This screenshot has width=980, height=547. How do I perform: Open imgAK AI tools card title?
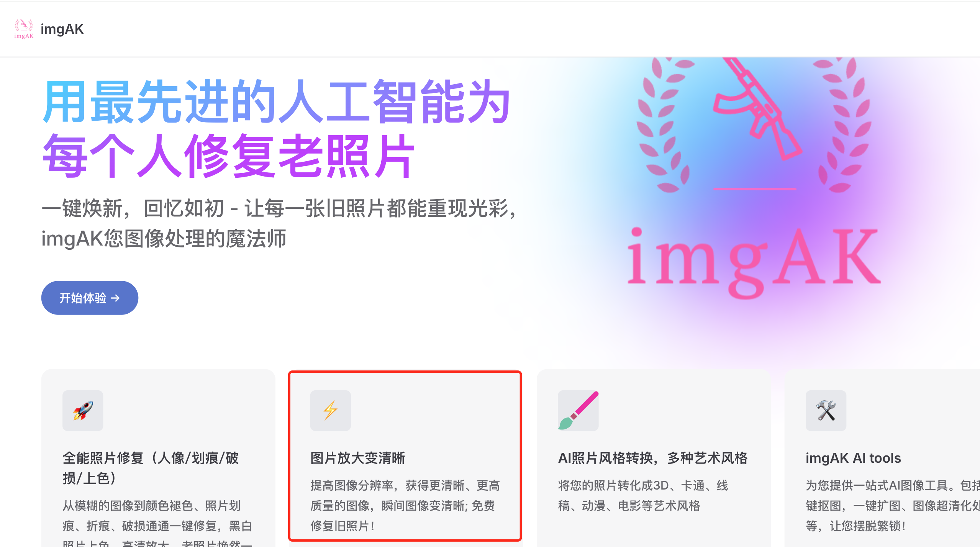[853, 458]
